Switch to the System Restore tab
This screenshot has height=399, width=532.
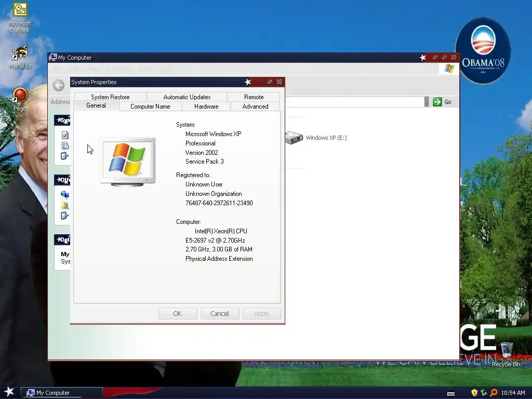pos(110,97)
